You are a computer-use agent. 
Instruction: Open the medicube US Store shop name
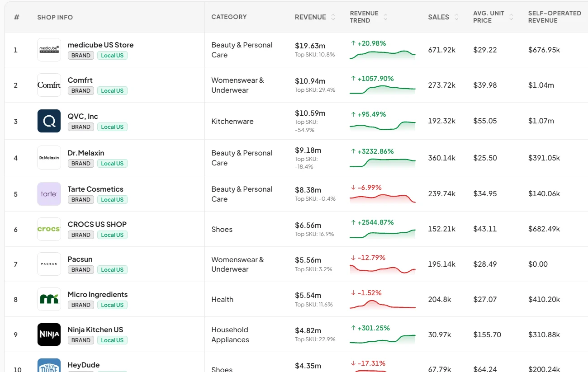point(100,45)
